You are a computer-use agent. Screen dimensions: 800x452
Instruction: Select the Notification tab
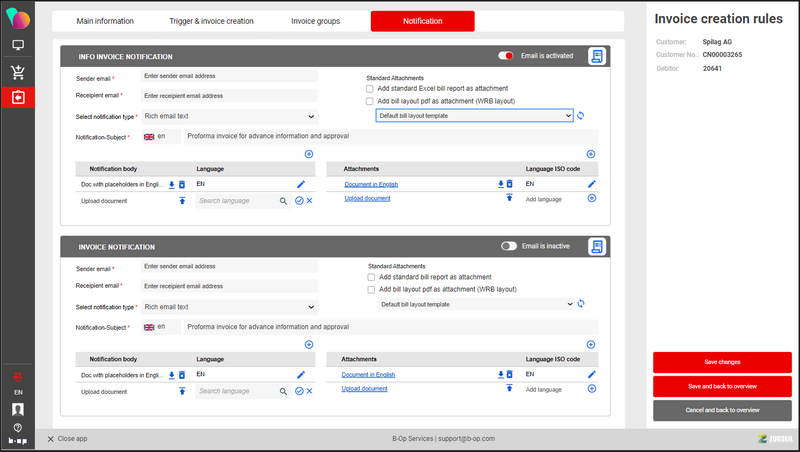tap(422, 21)
